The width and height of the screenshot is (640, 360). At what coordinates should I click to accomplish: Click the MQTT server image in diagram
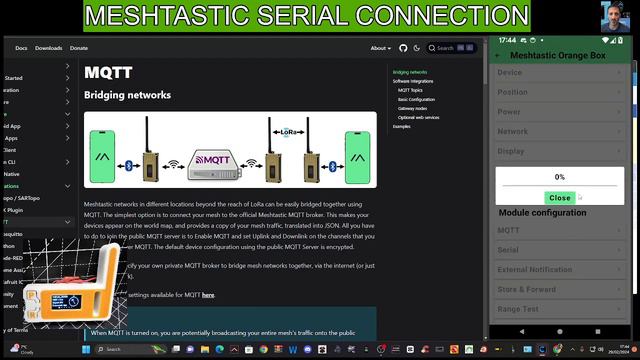click(x=214, y=164)
